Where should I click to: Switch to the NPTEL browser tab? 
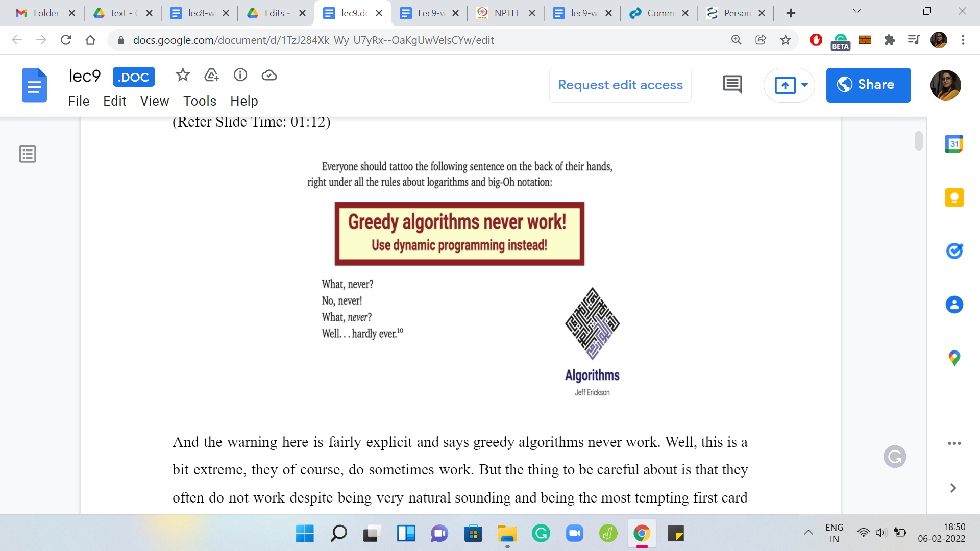coord(505,13)
